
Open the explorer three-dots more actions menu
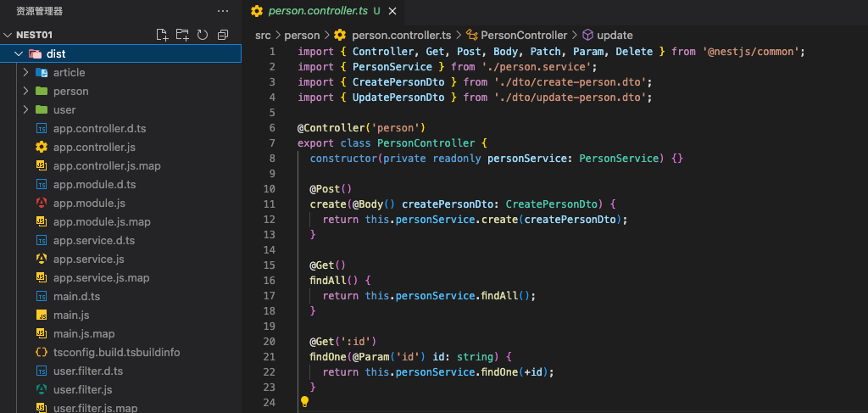pyautogui.click(x=223, y=10)
